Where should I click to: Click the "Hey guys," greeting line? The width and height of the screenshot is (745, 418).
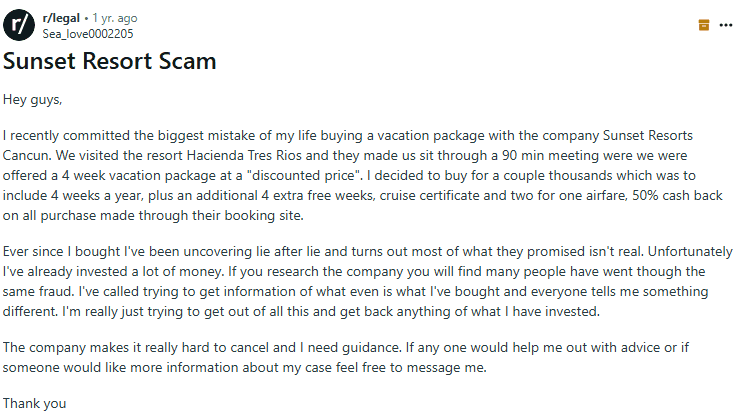coord(32,99)
